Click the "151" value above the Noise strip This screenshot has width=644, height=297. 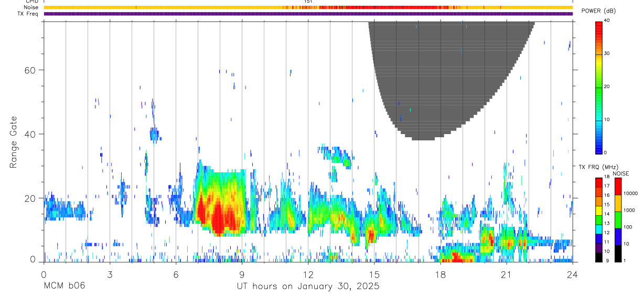[308, 2]
